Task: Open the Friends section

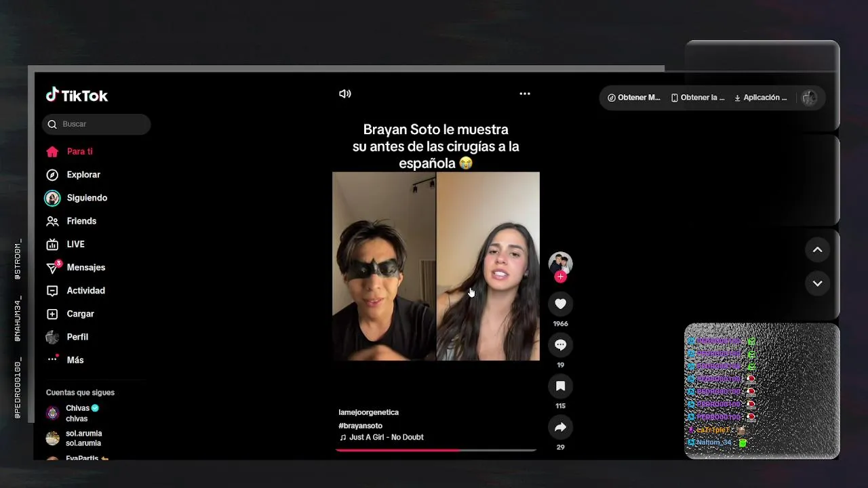Action: [81, 221]
